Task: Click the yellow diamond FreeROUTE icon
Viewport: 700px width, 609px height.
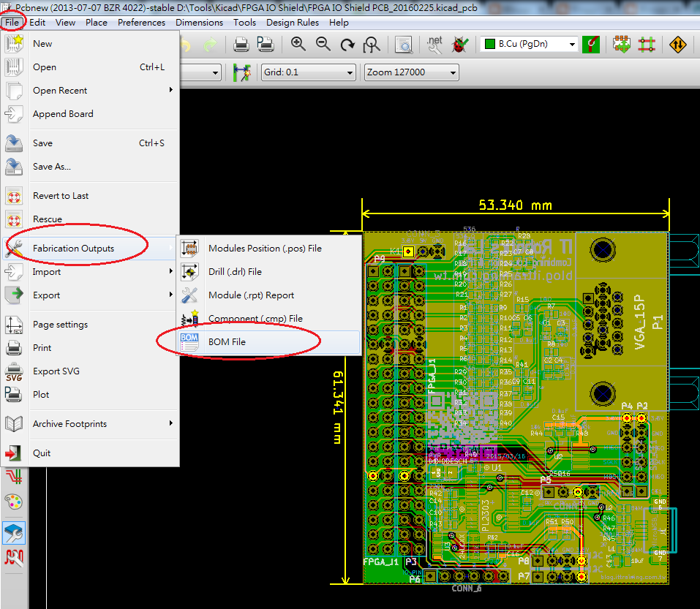Action: click(677, 44)
